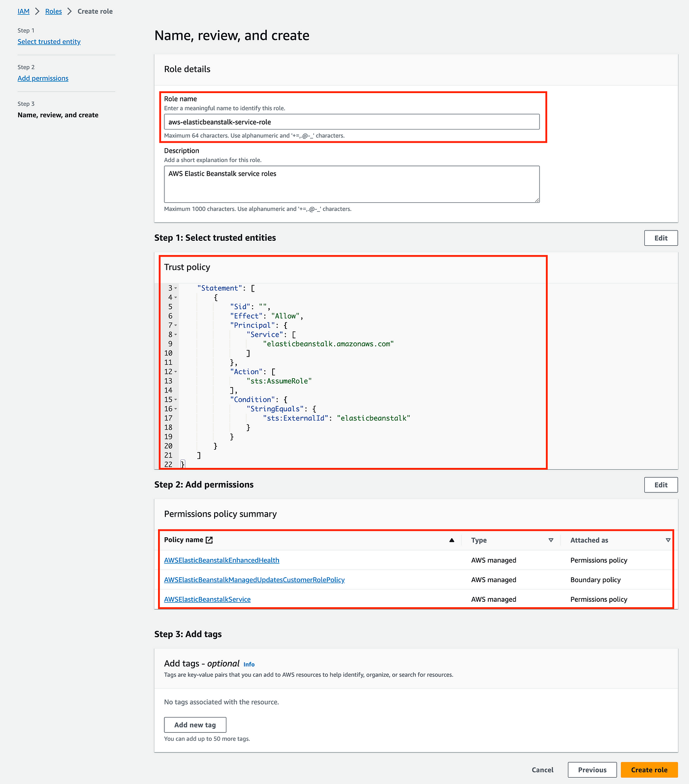Click the Description text area
The image size is (689, 784).
click(352, 184)
